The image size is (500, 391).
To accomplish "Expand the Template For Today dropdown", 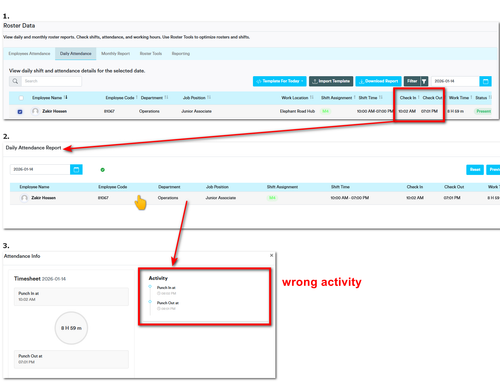I will tap(279, 81).
